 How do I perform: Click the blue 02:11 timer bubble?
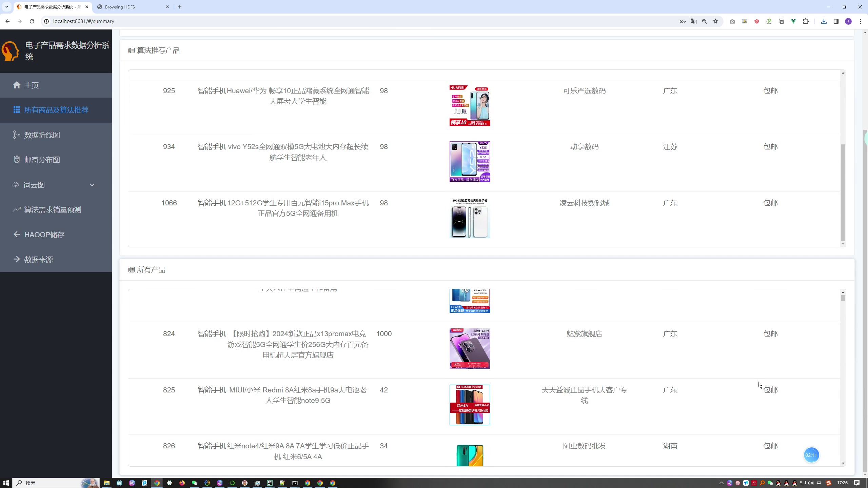[811, 455]
